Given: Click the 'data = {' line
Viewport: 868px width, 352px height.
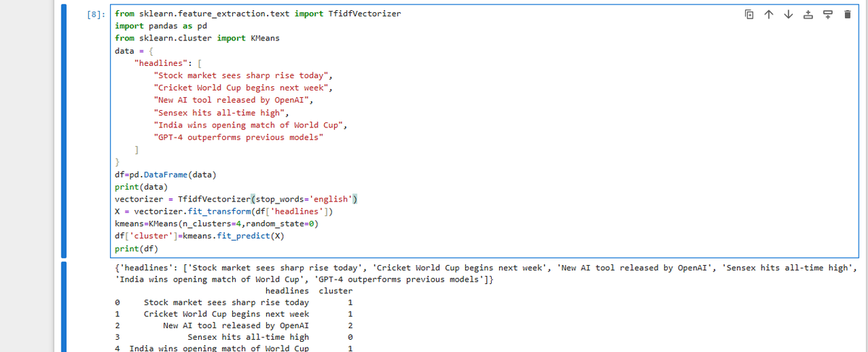Looking at the screenshot, I should click(x=134, y=51).
